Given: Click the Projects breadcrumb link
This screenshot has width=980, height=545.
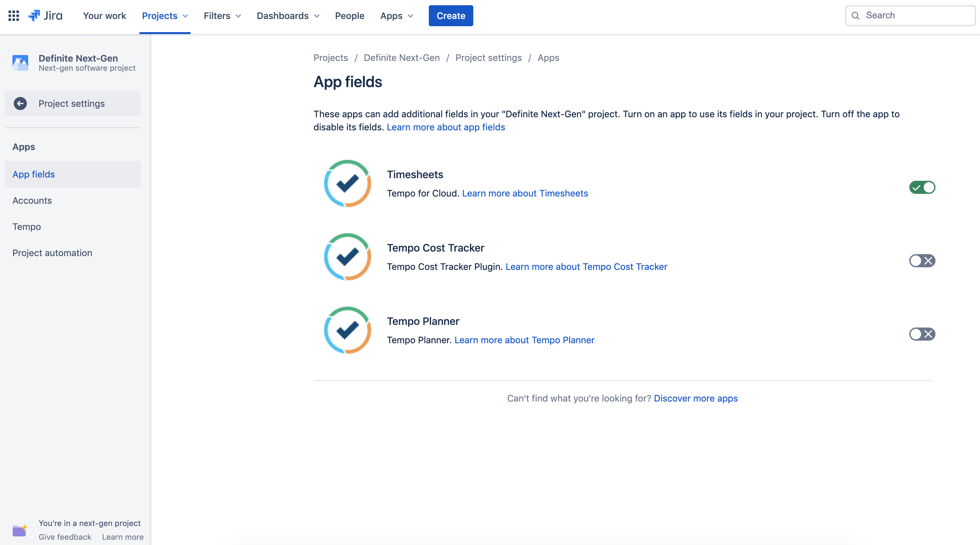Looking at the screenshot, I should coord(330,58).
